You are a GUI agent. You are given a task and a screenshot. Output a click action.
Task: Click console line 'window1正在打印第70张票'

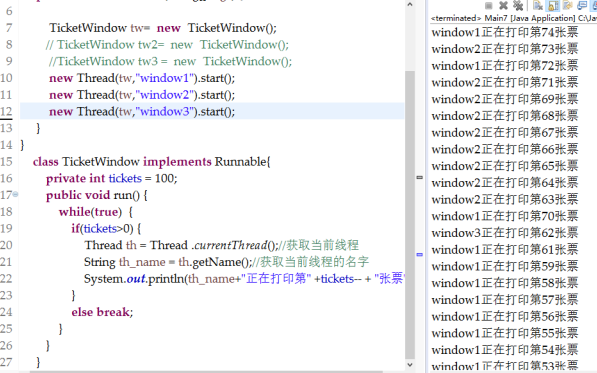[x=505, y=216]
